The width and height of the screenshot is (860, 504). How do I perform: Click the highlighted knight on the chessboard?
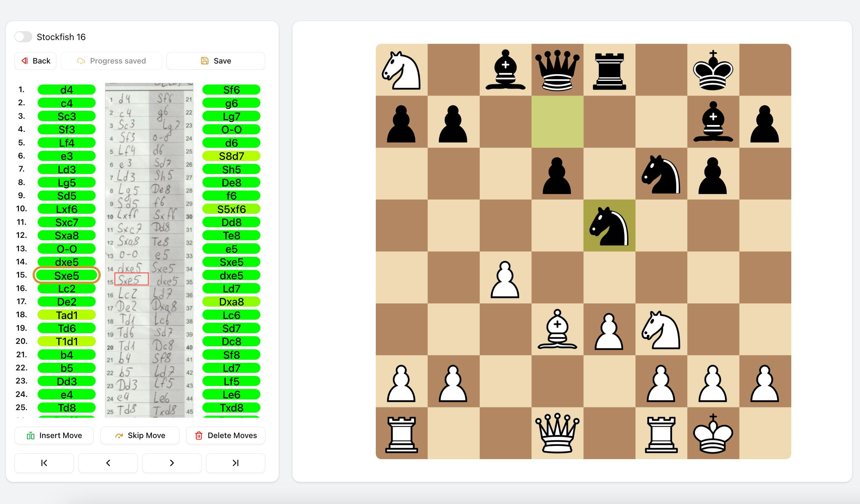609,226
